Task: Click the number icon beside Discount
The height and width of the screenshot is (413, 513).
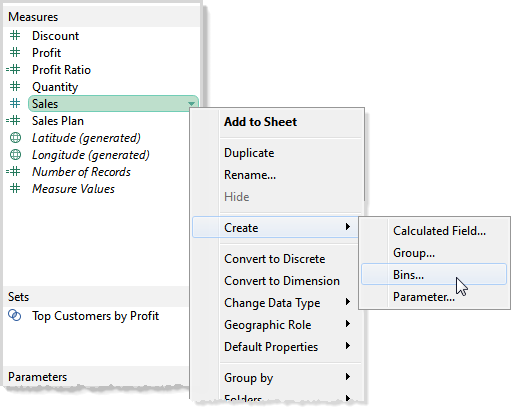Action: 15,35
